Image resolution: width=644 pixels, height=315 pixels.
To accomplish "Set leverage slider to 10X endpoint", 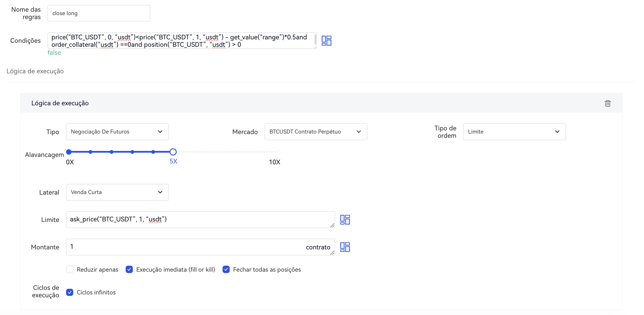I will [x=278, y=152].
